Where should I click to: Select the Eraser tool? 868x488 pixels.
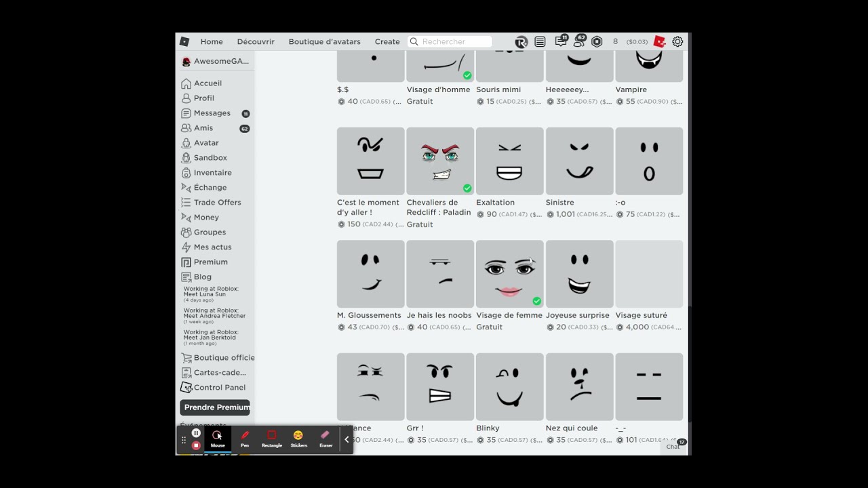tap(325, 439)
